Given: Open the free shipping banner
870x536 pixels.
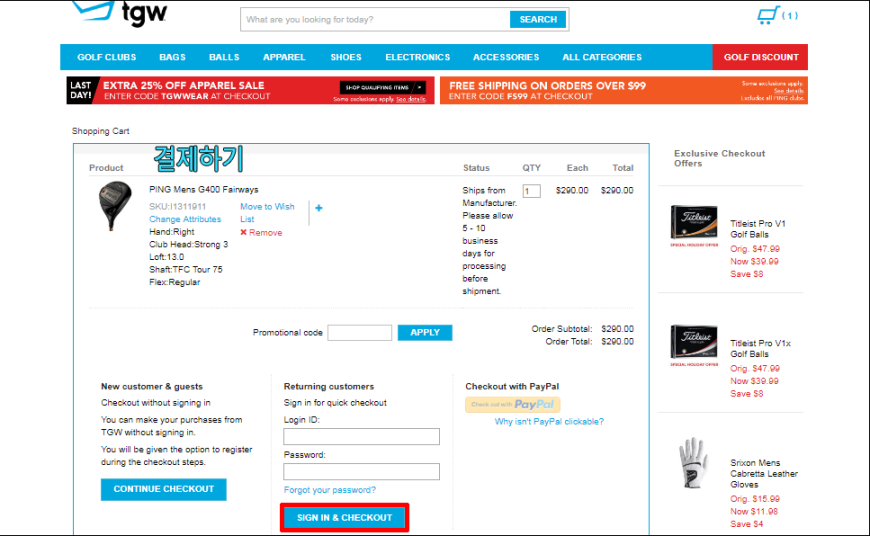Looking at the screenshot, I should 624,90.
